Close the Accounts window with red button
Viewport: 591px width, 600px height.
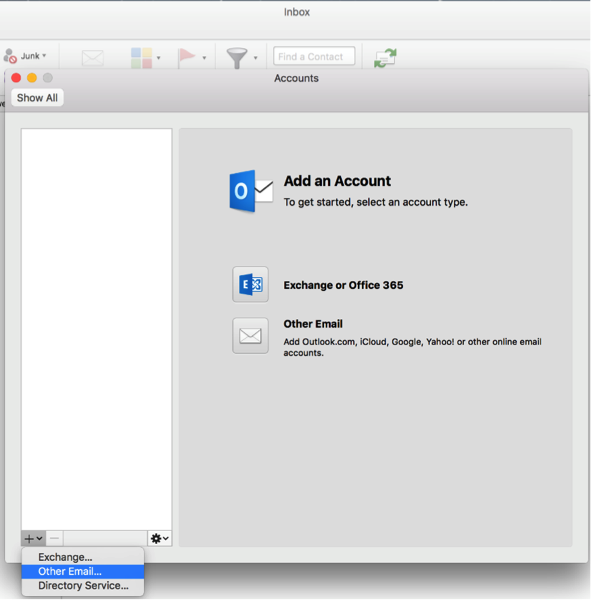(16, 78)
